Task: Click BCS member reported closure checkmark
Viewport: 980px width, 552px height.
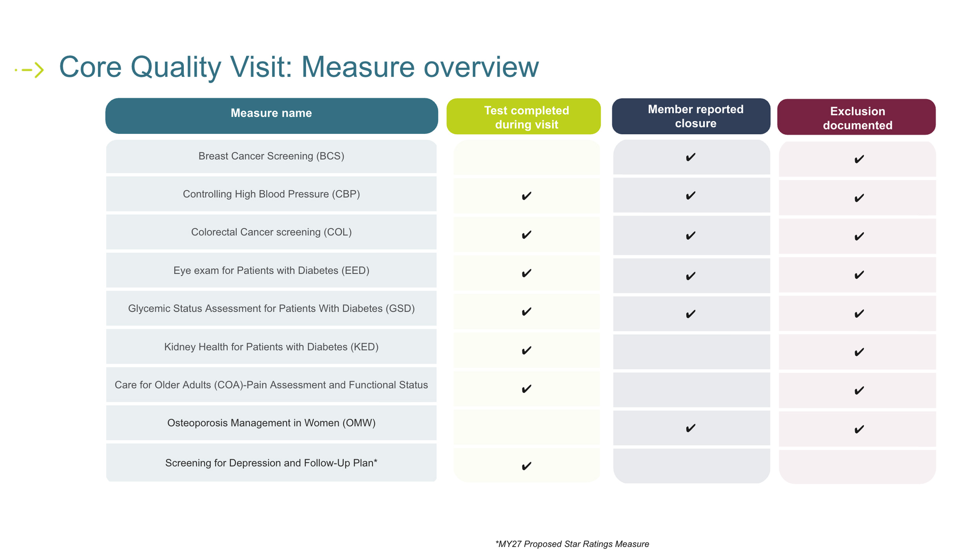Action: (x=690, y=157)
